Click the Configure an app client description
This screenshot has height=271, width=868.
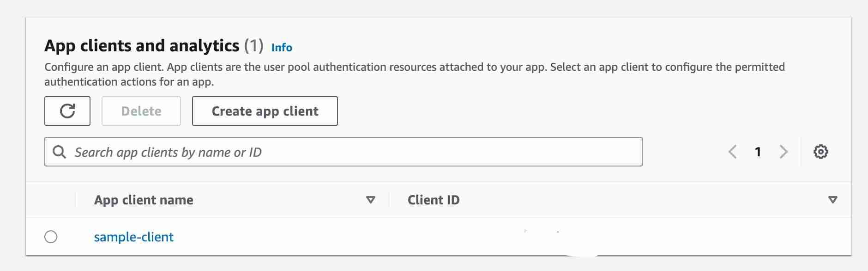414,74
